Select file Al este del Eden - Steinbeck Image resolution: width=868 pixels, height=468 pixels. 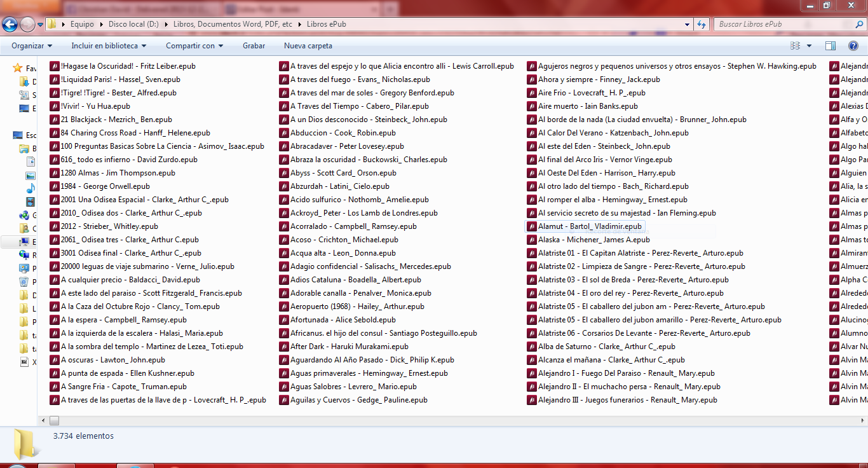[x=599, y=146]
